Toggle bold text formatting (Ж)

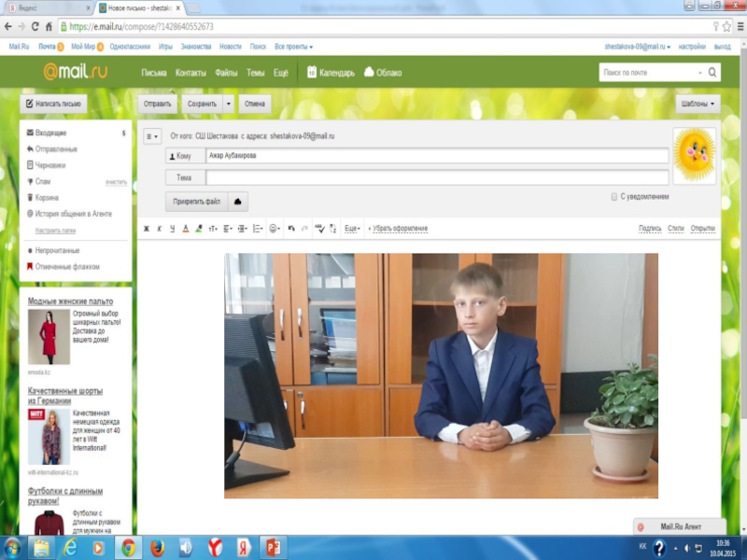147,229
